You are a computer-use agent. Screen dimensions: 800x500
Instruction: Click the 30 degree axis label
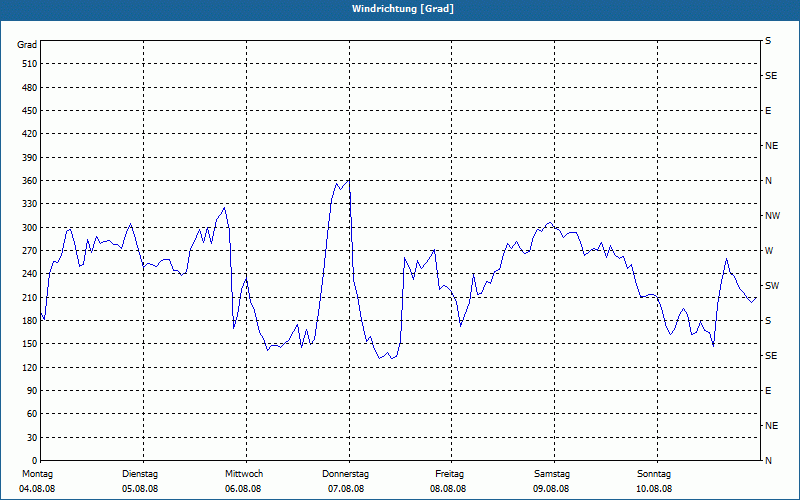pyautogui.click(x=32, y=438)
